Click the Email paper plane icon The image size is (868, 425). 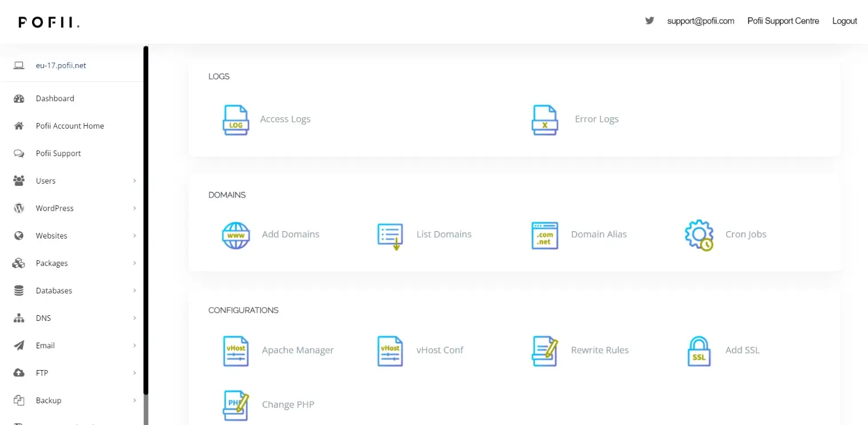(x=19, y=345)
